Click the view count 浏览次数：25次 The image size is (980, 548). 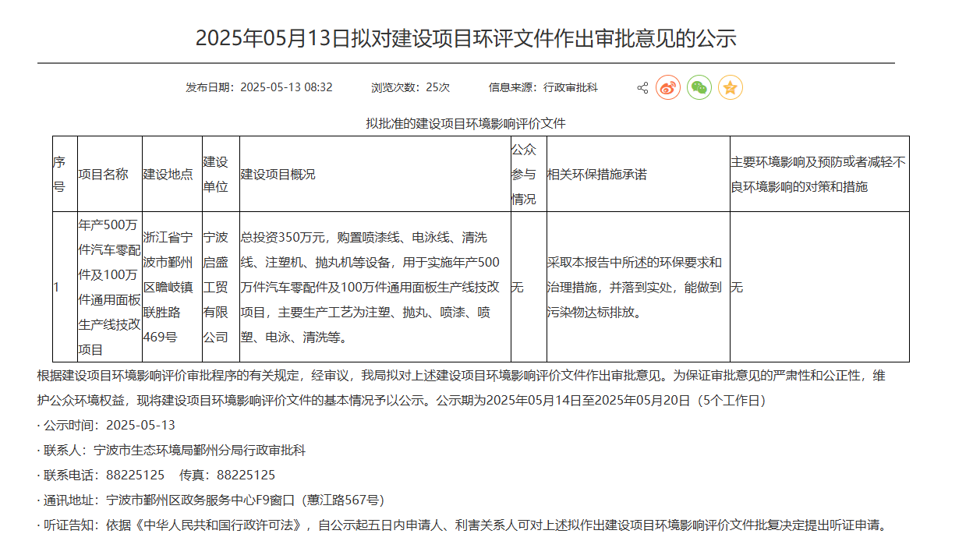(x=410, y=87)
